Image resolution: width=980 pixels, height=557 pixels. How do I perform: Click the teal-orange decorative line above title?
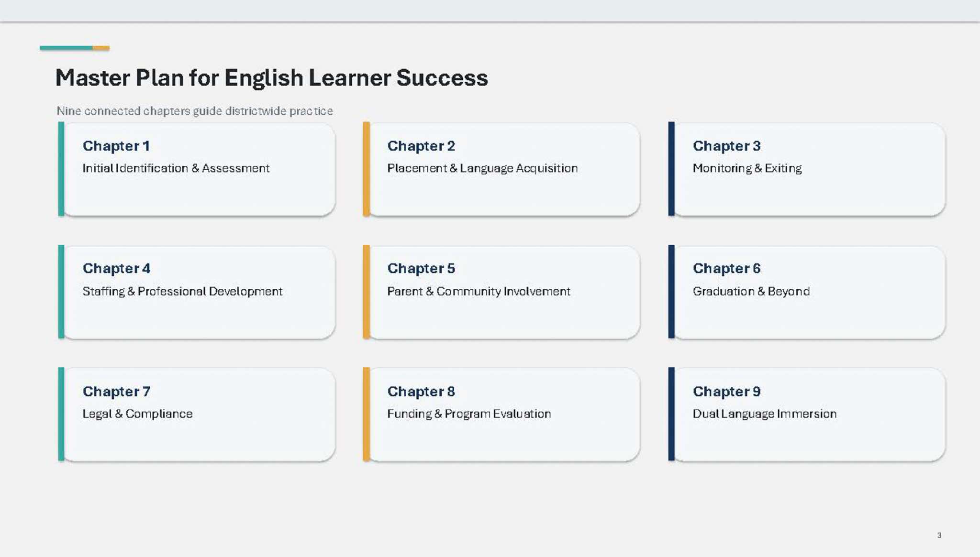(x=75, y=48)
